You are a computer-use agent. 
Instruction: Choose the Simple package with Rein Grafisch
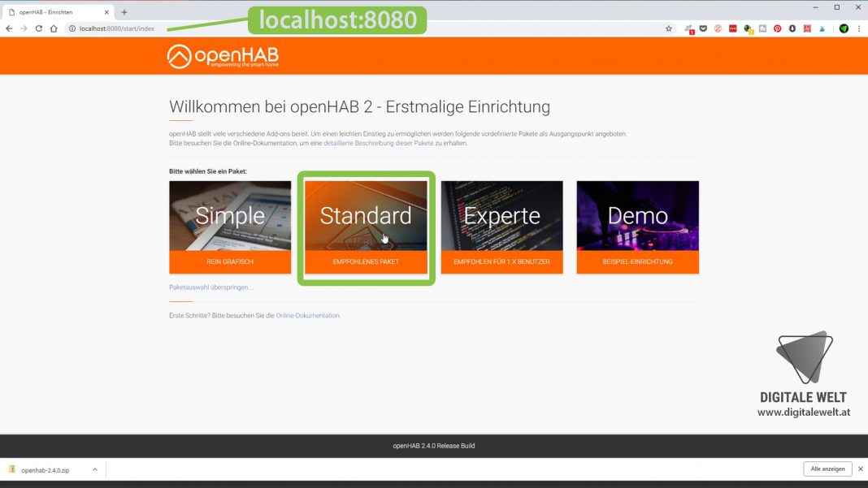[230, 227]
